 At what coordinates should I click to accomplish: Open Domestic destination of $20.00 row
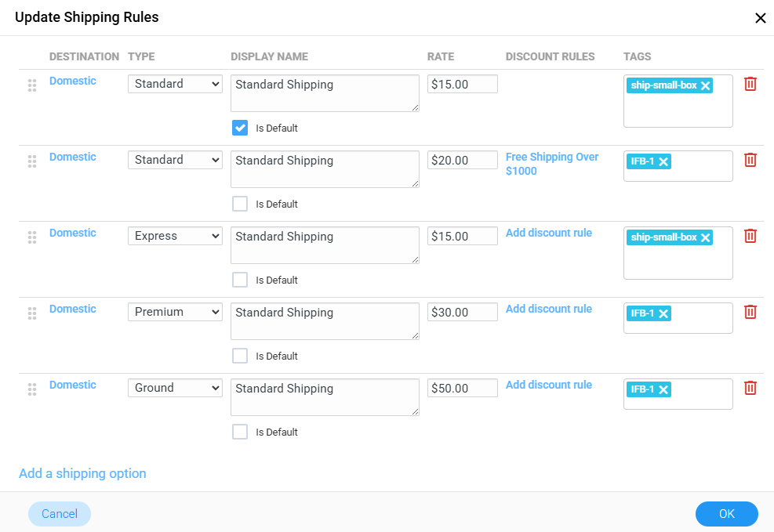(73, 157)
